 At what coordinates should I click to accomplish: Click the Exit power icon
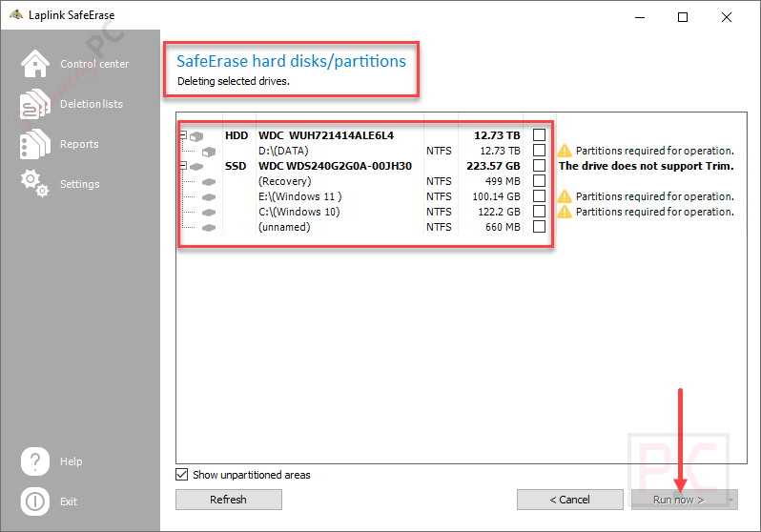(x=35, y=501)
